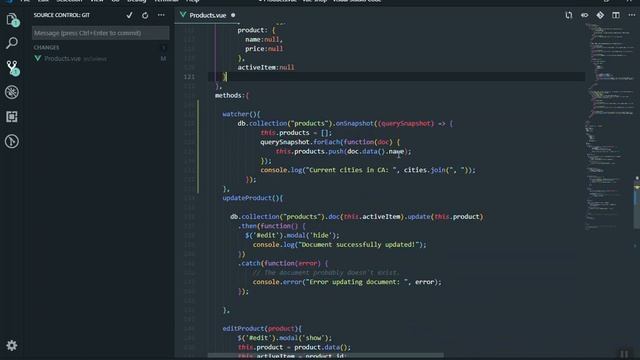This screenshot has height=360, width=640.
Task: Open the Debug view in activity bar
Action: (12, 92)
